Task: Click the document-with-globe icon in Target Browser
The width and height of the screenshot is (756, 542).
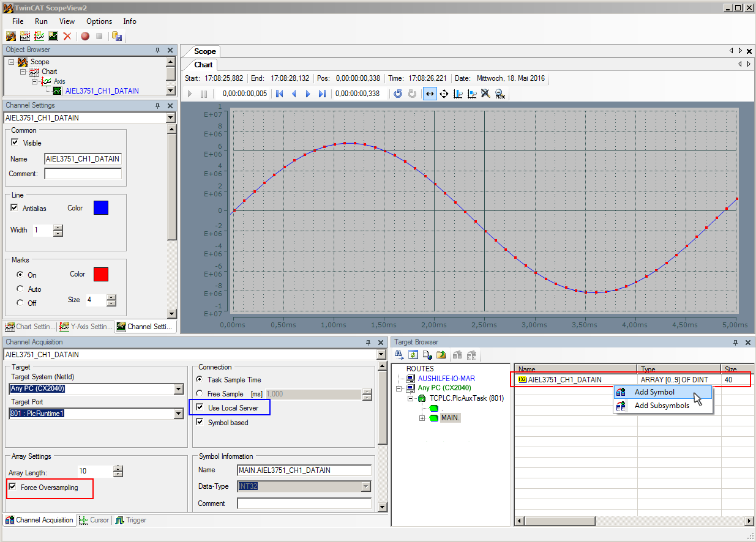Action: click(427, 354)
